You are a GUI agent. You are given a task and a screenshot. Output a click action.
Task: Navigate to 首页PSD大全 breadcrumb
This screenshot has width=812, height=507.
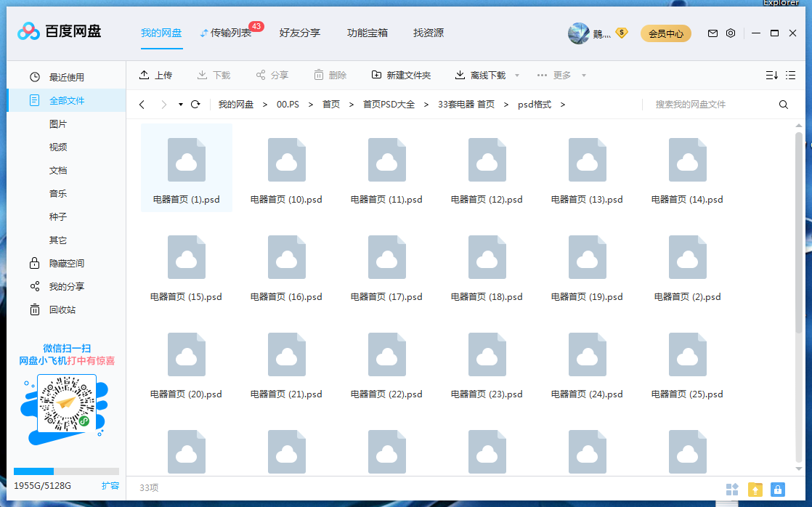point(389,105)
